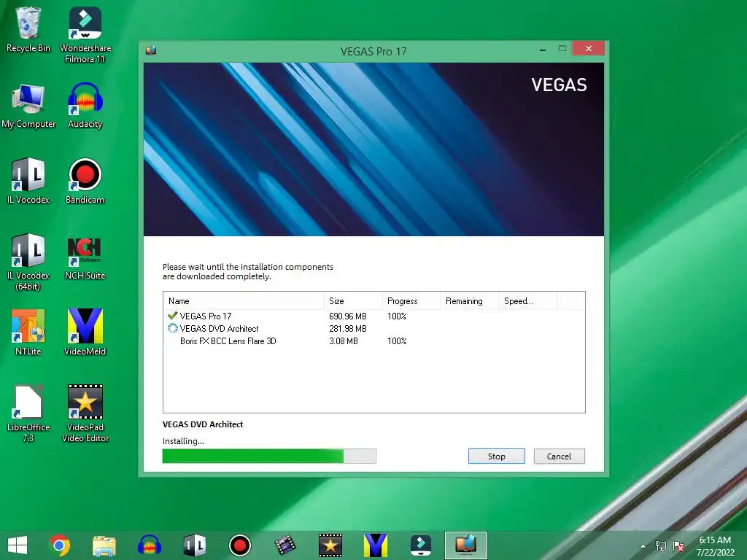The width and height of the screenshot is (747, 560).
Task: Select the VideoPad Video Editor desktop shortcut
Action: (x=85, y=413)
